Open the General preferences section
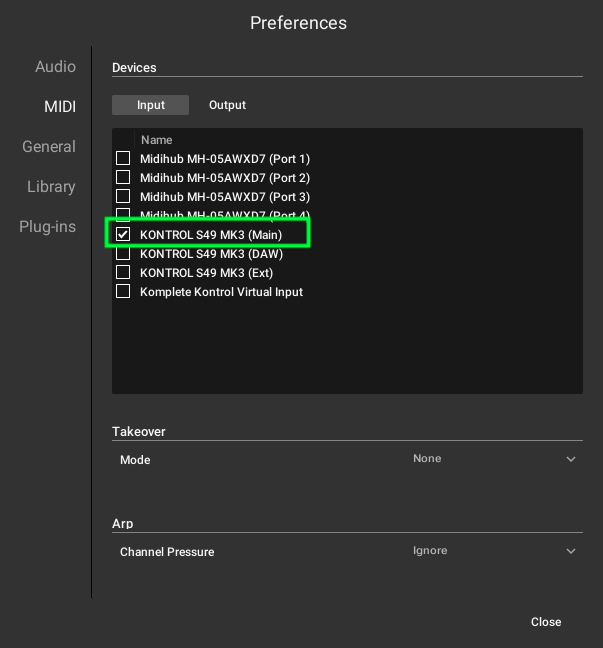Image resolution: width=603 pixels, height=648 pixels. (x=49, y=147)
